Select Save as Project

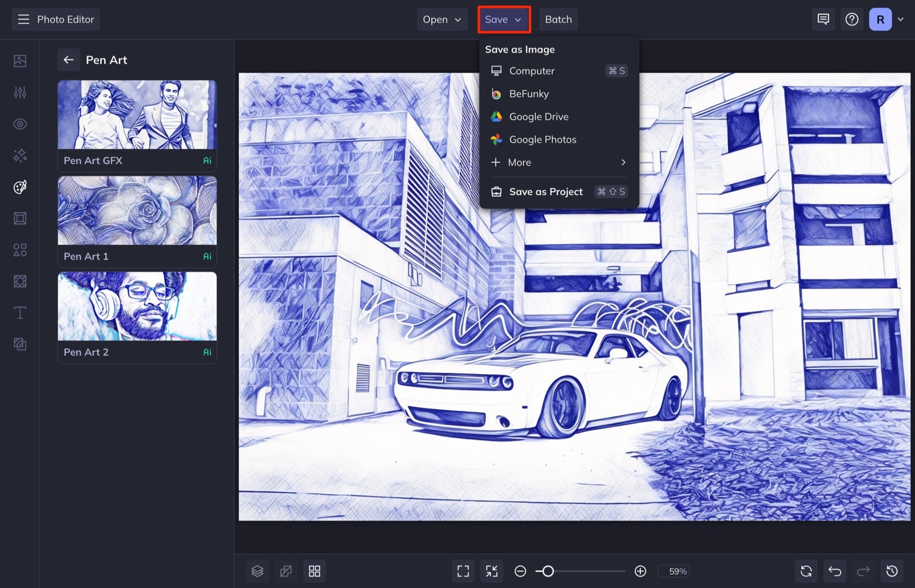pos(545,192)
